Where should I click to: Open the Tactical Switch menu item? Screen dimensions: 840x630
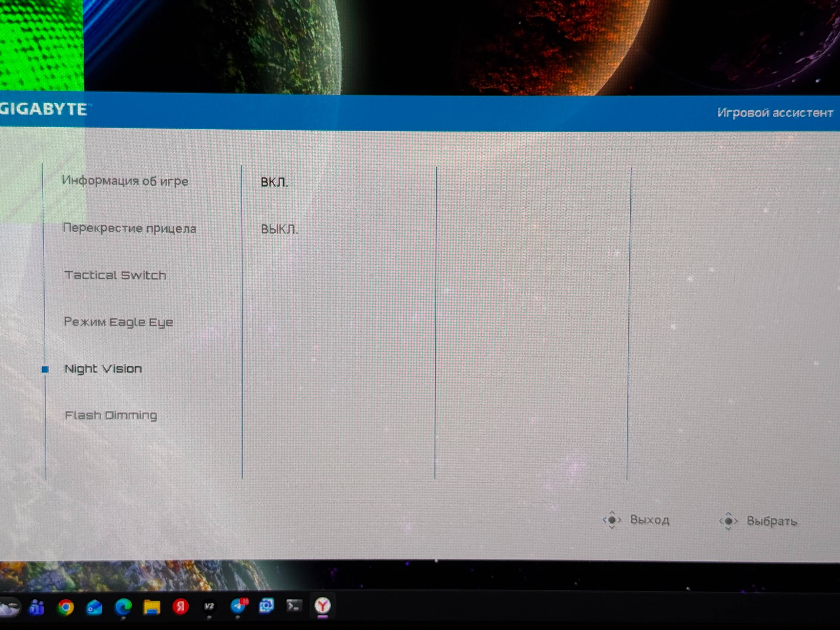tap(115, 275)
